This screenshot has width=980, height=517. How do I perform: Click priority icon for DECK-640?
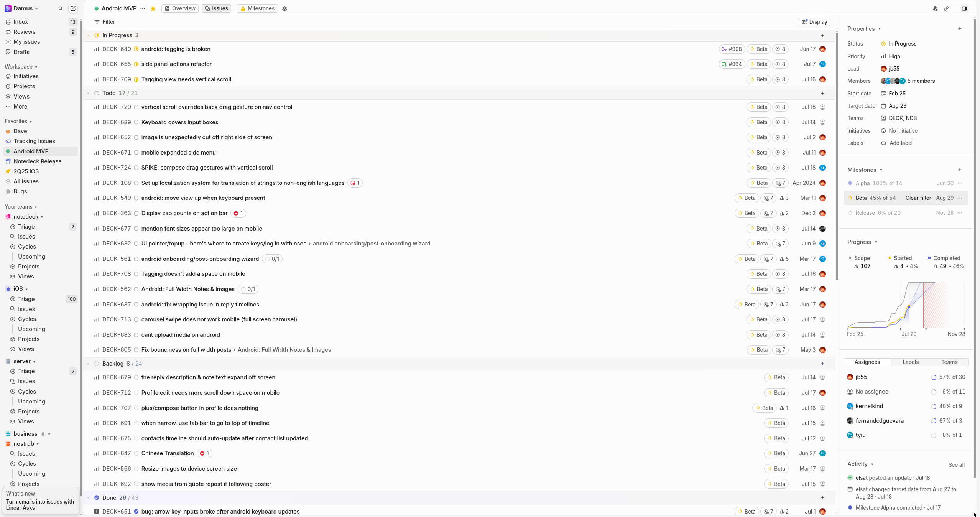click(x=97, y=49)
